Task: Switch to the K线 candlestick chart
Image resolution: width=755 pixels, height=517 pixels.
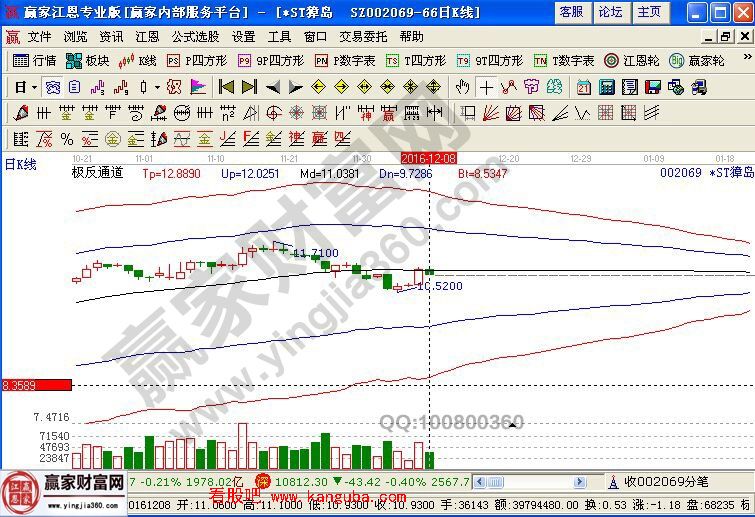Action: click(137, 61)
